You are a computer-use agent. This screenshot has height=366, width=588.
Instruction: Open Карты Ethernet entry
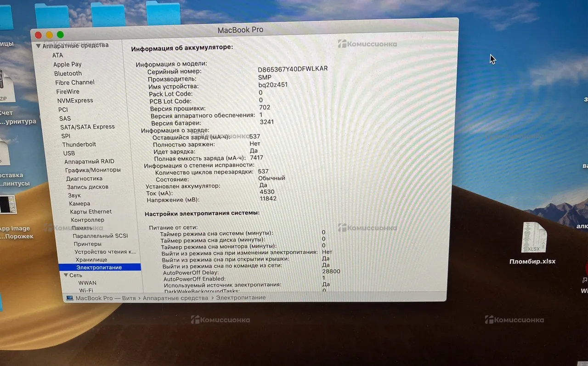(90, 212)
